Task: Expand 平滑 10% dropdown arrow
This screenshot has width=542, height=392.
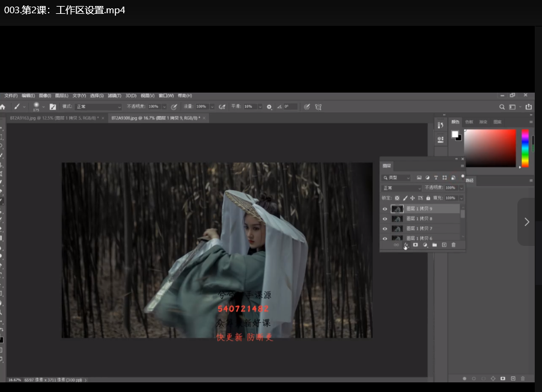Action: (x=260, y=107)
